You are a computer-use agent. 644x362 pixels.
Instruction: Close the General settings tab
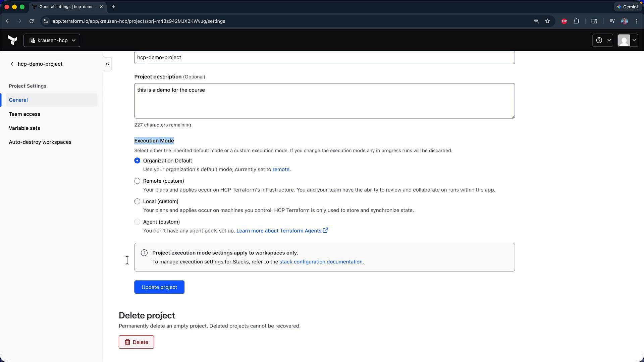click(101, 7)
